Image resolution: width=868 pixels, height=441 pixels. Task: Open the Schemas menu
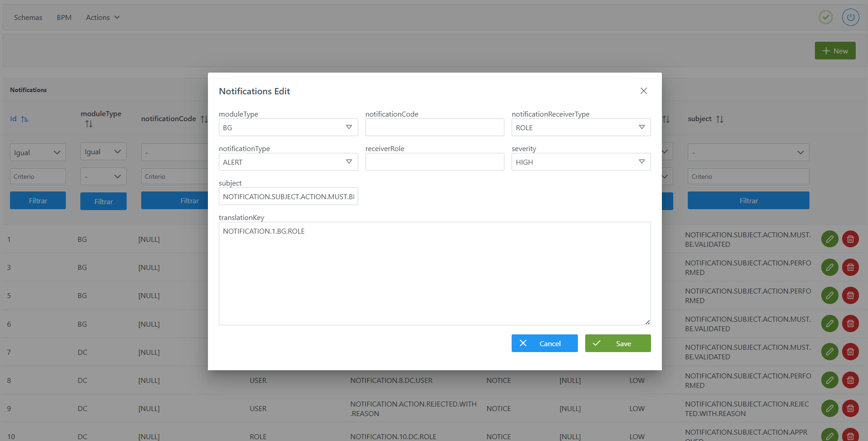pyautogui.click(x=28, y=18)
